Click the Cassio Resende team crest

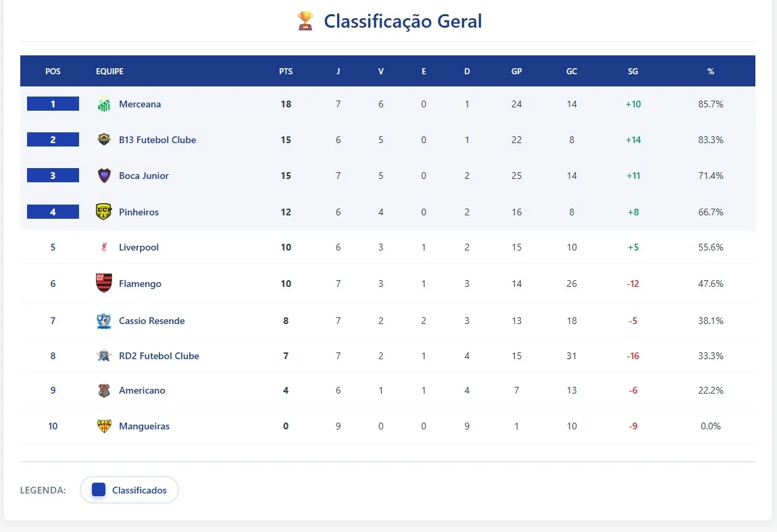(103, 321)
